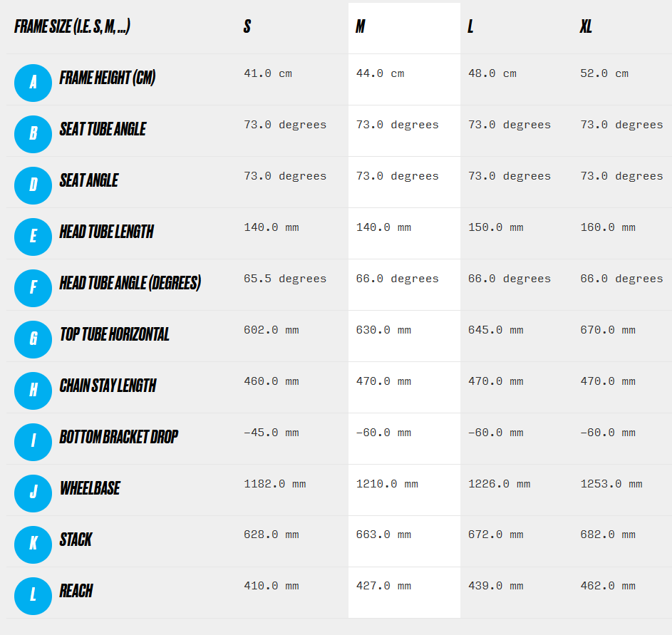Click the Wheelbase row label

pos(90,488)
